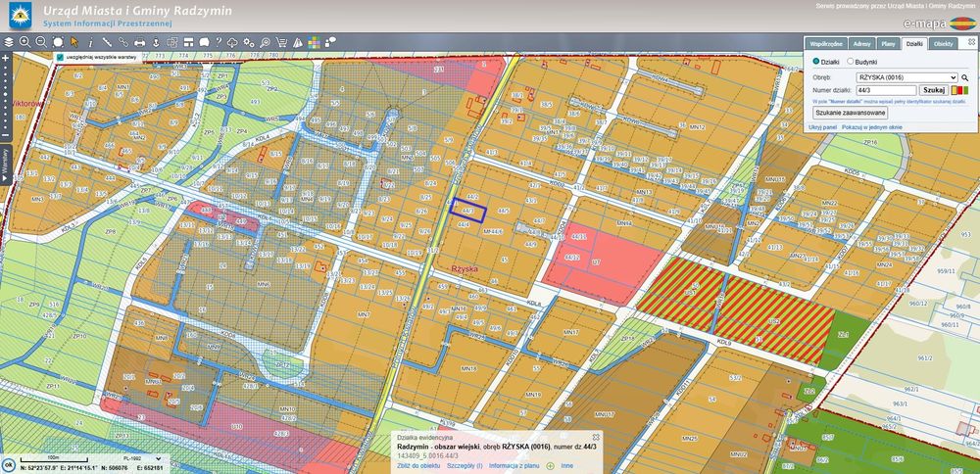Image resolution: width=980 pixels, height=474 pixels.
Task: Click 'Zbliż do obiektu' link
Action: tap(418, 466)
